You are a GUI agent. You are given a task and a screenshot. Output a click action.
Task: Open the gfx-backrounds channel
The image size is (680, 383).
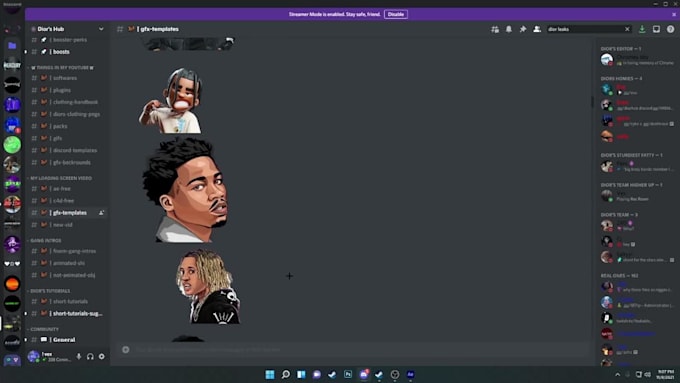pos(67,162)
